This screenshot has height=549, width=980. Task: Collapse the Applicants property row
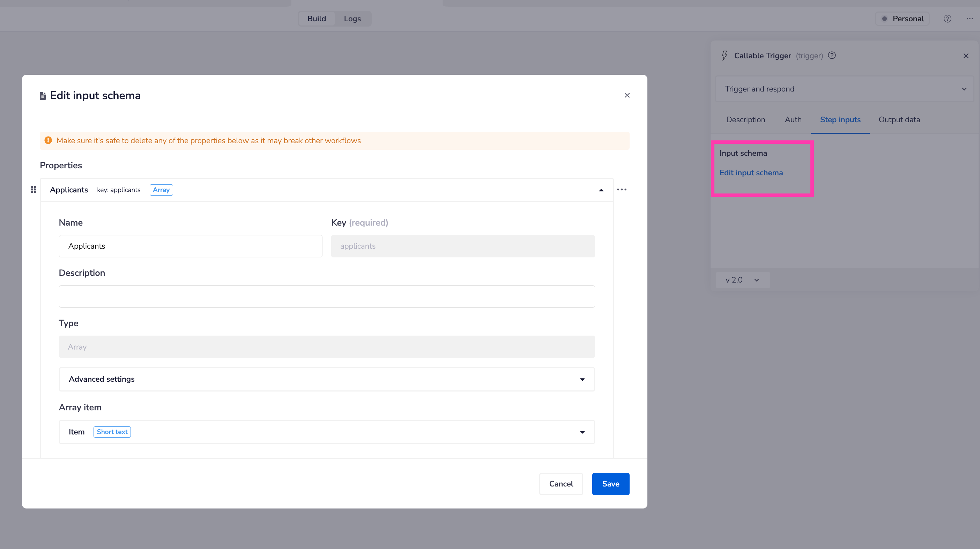601,190
